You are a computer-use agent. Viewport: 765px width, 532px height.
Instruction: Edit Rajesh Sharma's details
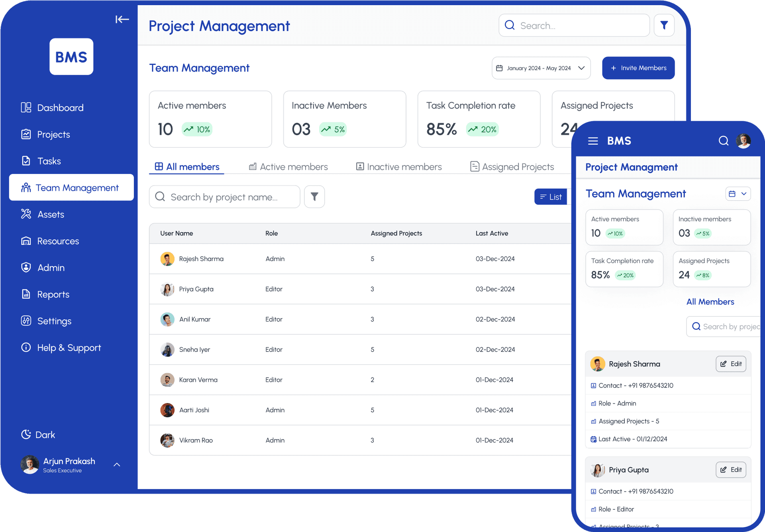(x=731, y=364)
